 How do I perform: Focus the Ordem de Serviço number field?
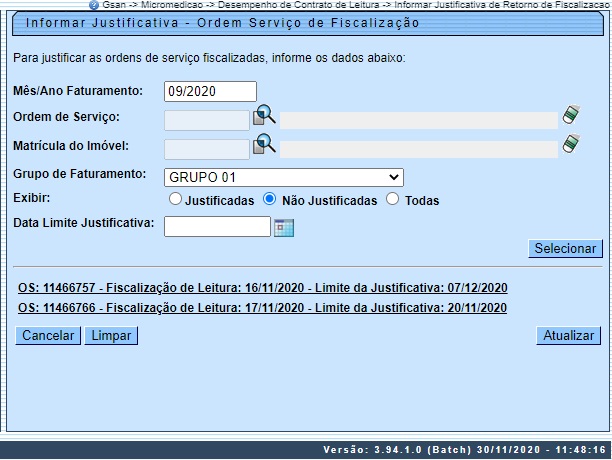(x=207, y=120)
